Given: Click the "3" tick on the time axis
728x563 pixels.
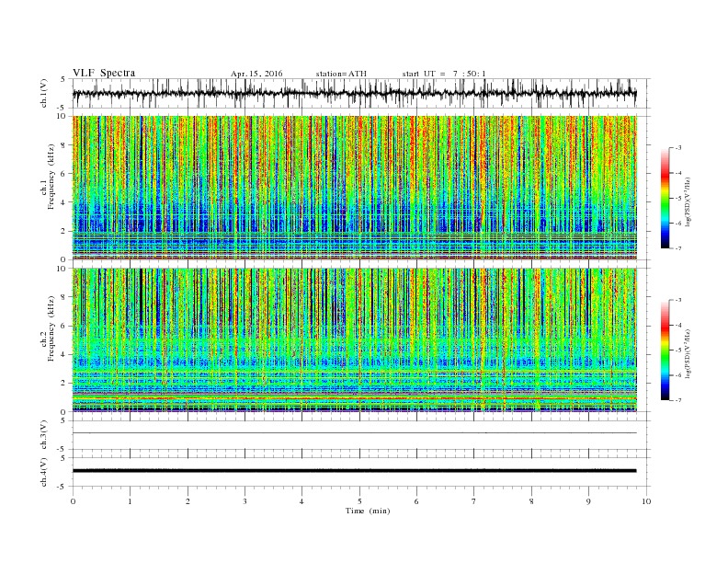Looking at the screenshot, I should tap(245, 501).
